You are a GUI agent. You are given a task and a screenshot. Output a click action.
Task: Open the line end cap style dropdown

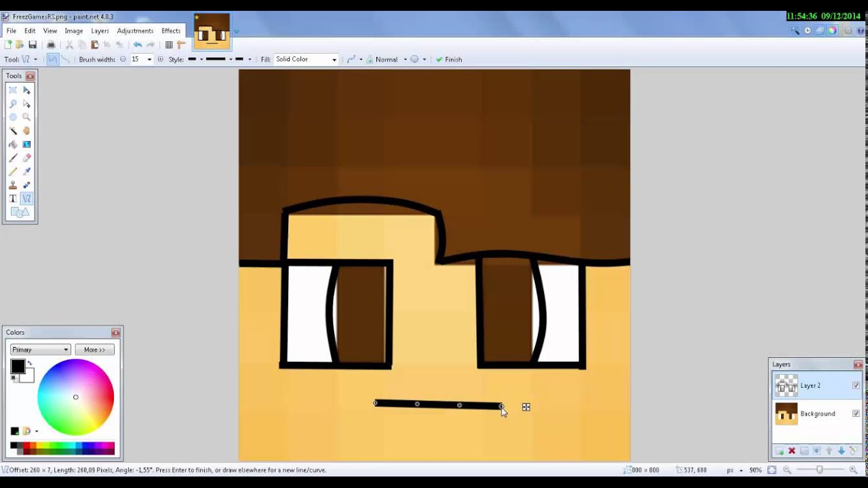click(x=243, y=60)
